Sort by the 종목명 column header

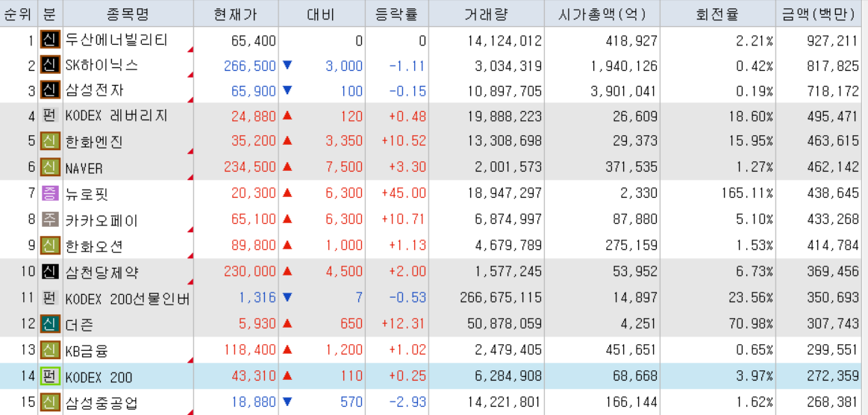point(128,13)
